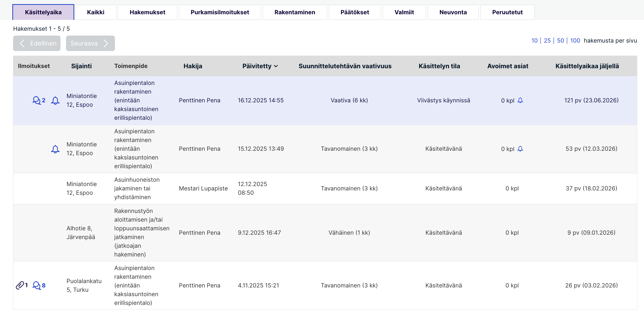This screenshot has width=644, height=316.
Task: Click bell next to 0 kpl, Vaativa row
Action: click(x=520, y=100)
